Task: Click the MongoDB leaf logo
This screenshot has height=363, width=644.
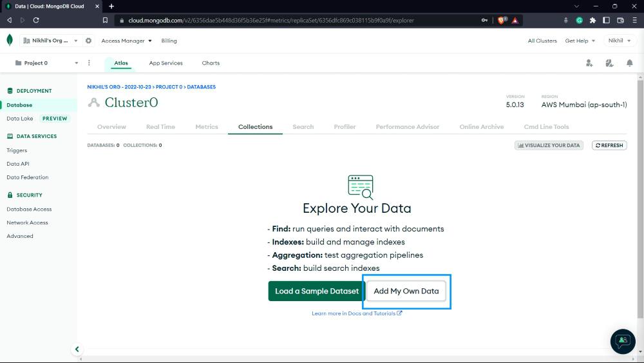Action: [x=10, y=40]
